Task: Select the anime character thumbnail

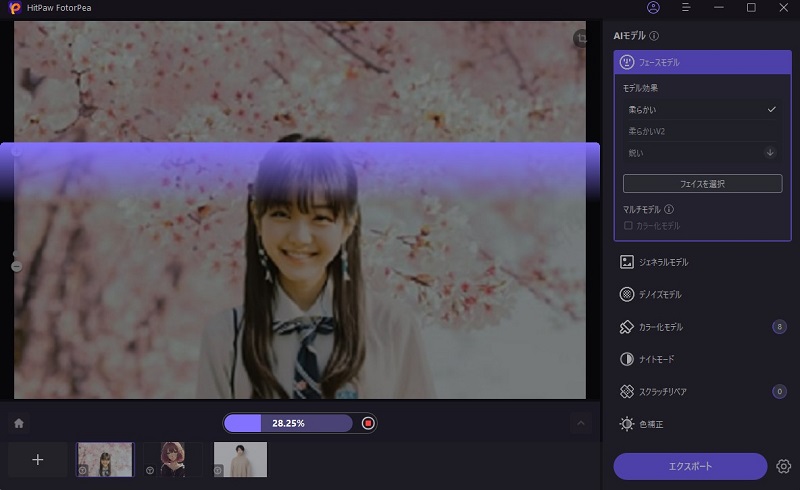Action: coord(173,459)
